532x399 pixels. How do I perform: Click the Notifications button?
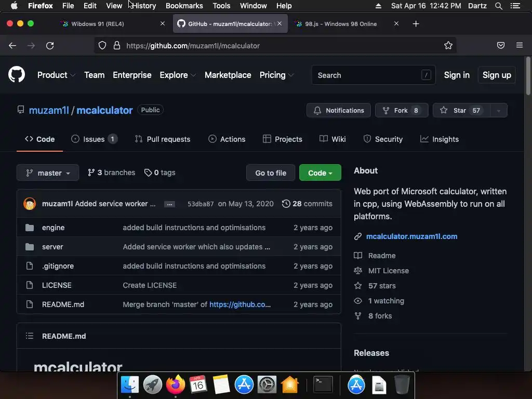338,110
